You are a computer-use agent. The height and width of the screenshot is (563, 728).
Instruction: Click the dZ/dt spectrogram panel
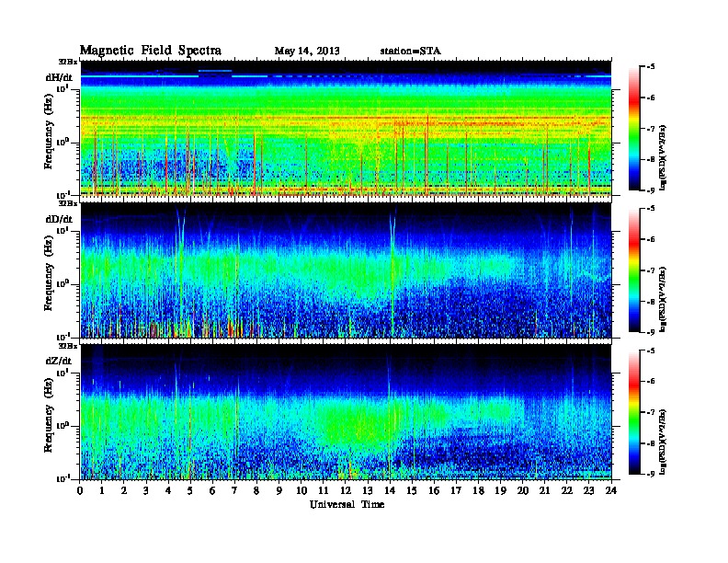(x=346, y=412)
